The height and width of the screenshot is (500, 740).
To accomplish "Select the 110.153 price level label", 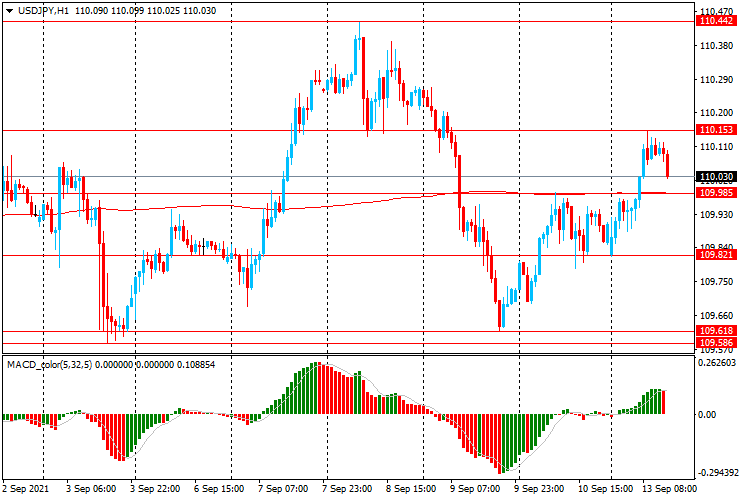I will [716, 130].
